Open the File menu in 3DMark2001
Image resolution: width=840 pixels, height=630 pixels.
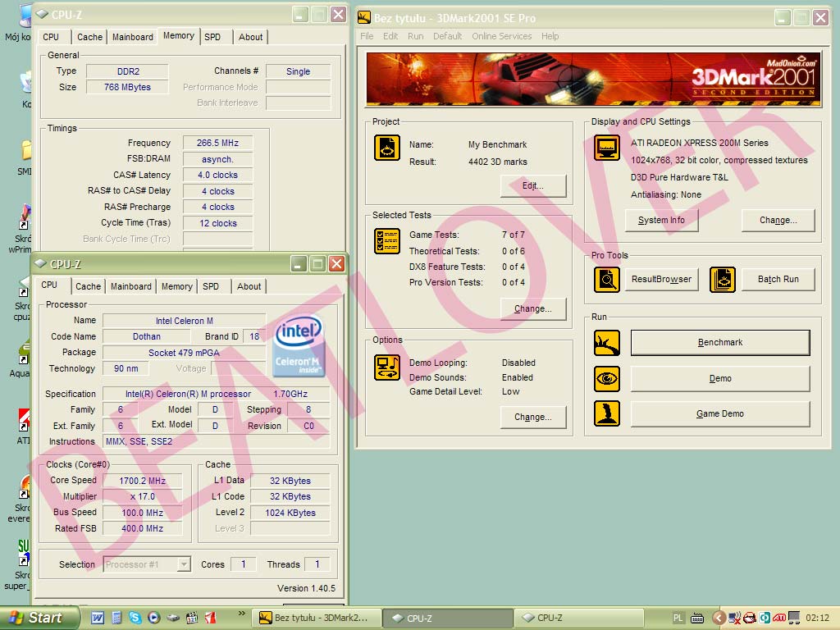point(367,36)
